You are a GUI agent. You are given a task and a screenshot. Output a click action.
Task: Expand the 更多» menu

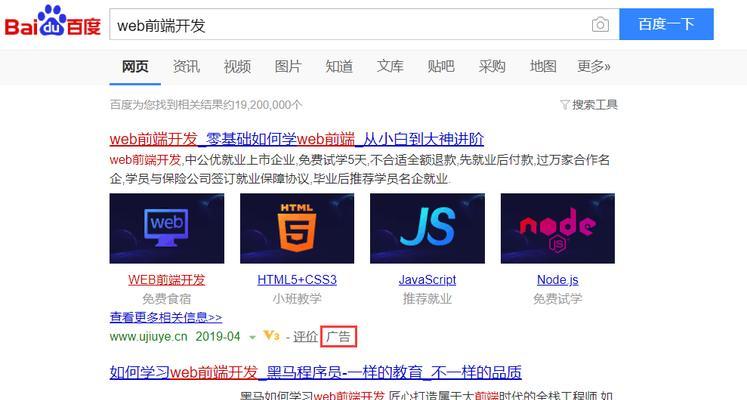594,66
